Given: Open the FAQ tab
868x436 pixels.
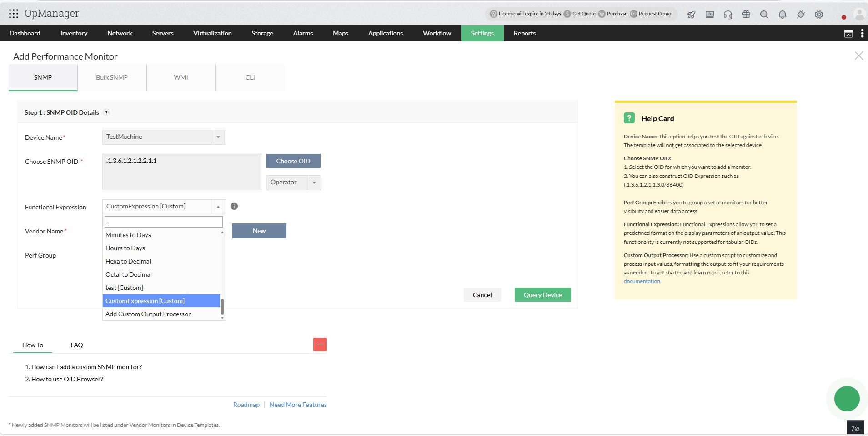Looking at the screenshot, I should tap(77, 345).
